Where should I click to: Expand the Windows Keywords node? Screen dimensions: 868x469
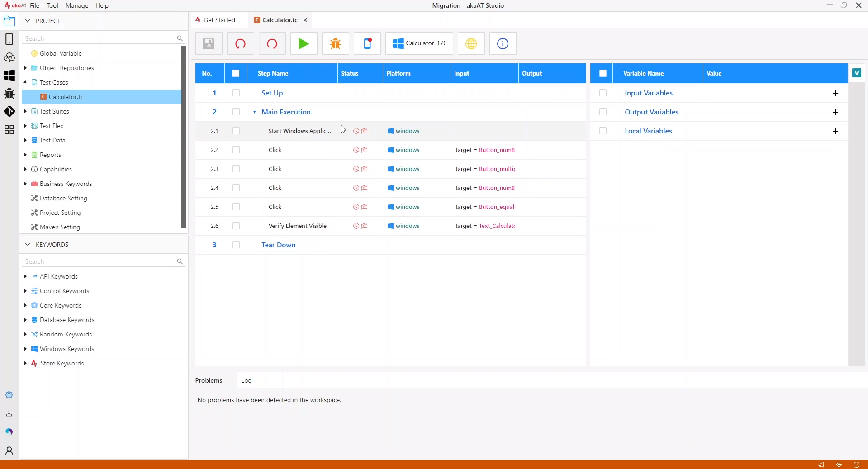tap(25, 349)
